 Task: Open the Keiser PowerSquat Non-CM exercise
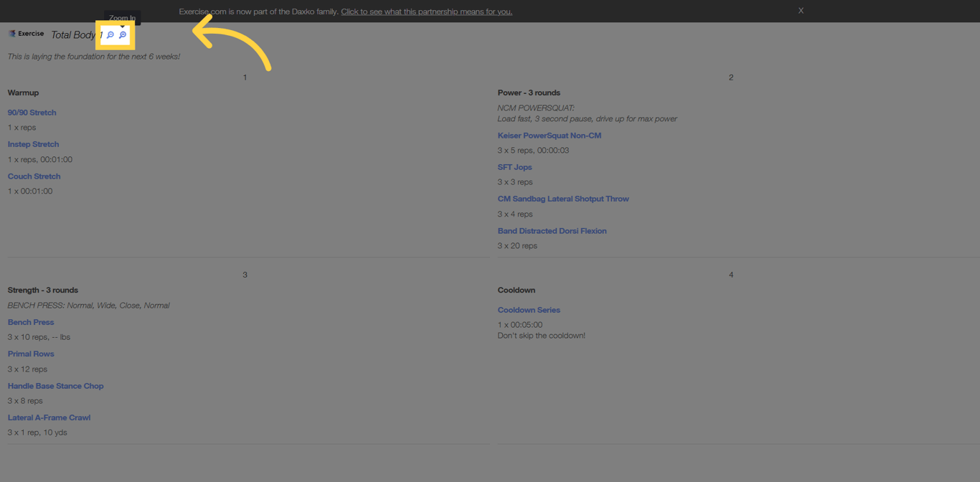click(550, 135)
